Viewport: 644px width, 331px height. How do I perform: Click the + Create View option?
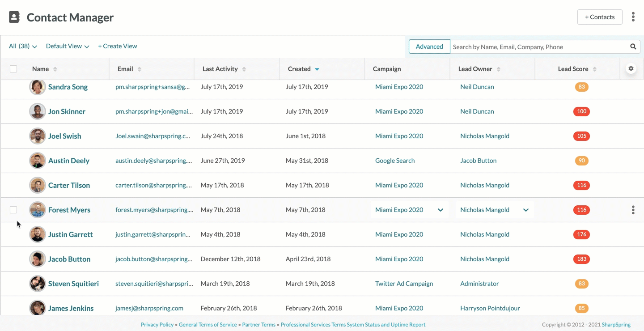point(118,46)
